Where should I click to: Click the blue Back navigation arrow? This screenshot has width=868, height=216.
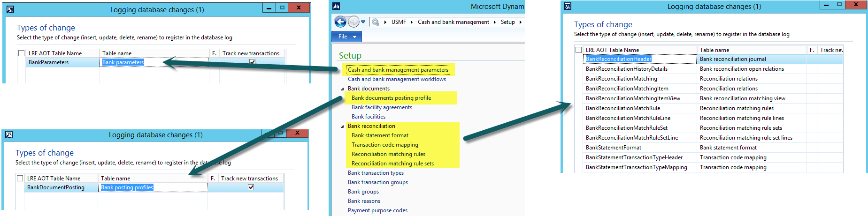coord(340,22)
